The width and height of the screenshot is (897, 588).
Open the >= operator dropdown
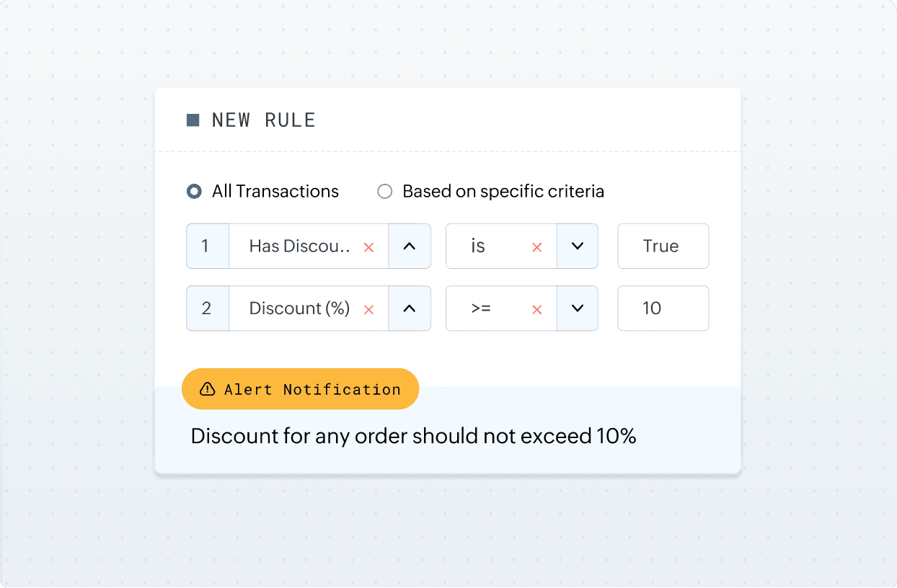click(x=578, y=308)
